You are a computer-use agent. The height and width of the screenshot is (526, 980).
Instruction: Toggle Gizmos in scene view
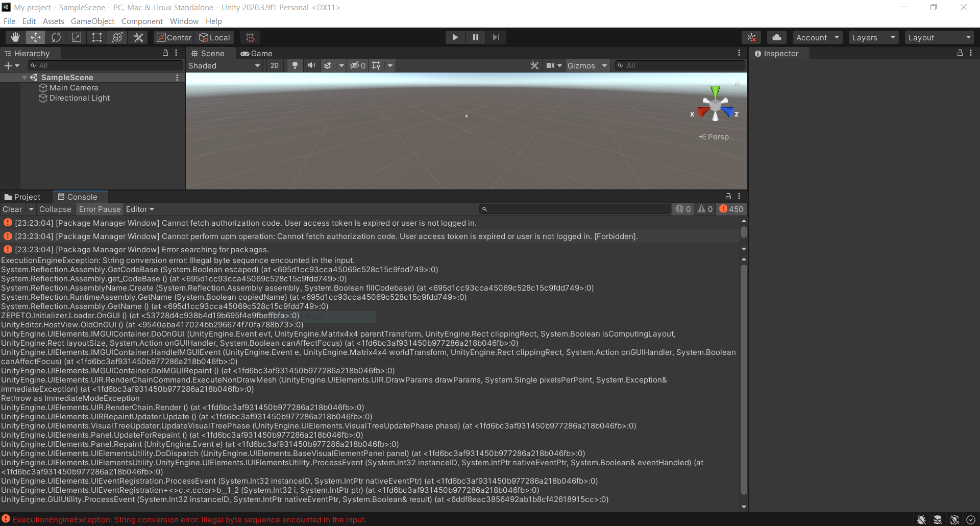click(x=581, y=65)
